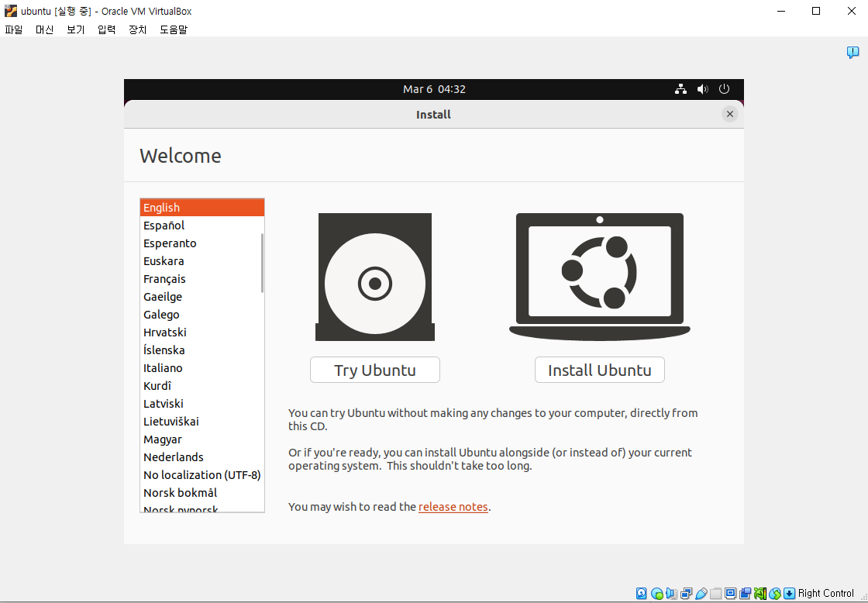Click the Install Ubuntu button
Viewport: 868px width, 603px height.
click(600, 370)
